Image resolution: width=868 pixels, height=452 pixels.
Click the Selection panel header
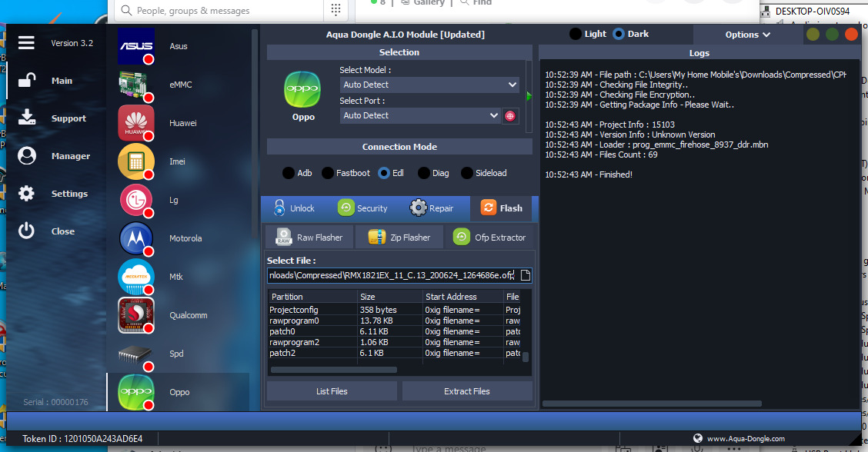399,52
